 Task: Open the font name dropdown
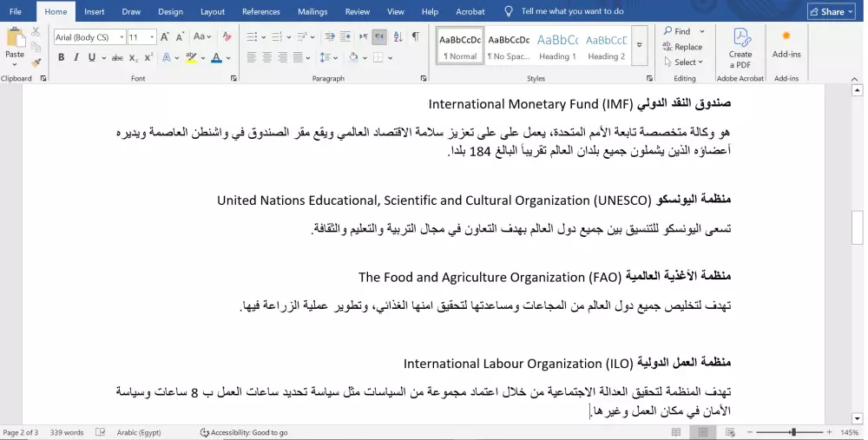(x=122, y=37)
